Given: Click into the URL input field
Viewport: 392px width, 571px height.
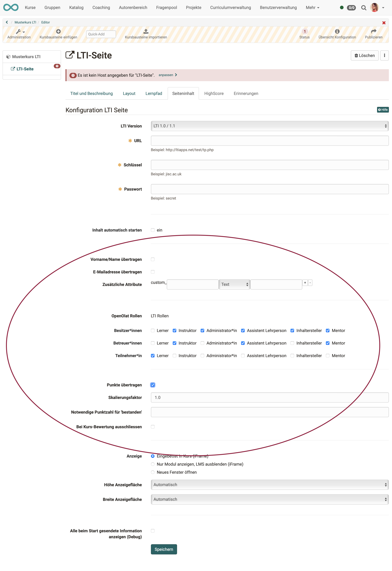Looking at the screenshot, I should point(269,141).
